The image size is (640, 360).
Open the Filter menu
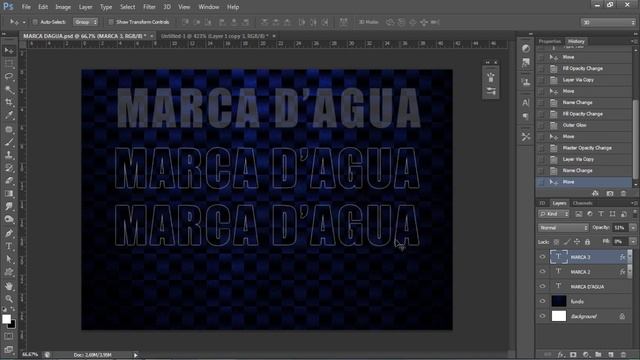coord(149,7)
